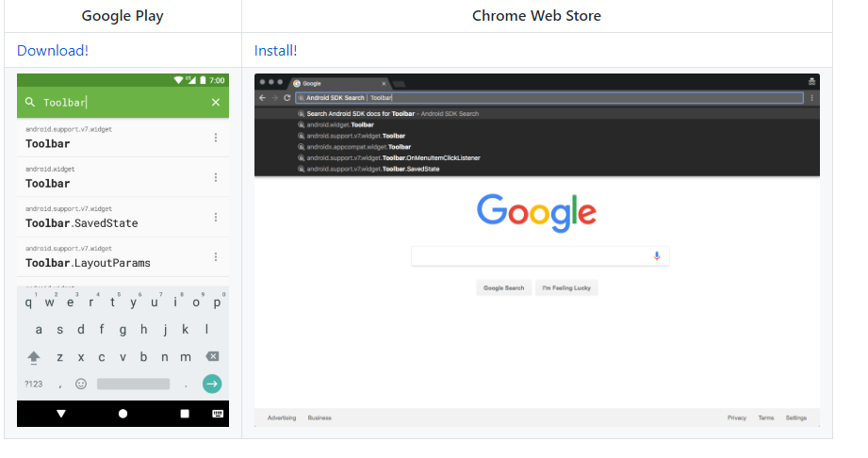Image resolution: width=868 pixels, height=458 pixels.
Task: Click the Chrome three-dot menu icon
Action: click(812, 98)
